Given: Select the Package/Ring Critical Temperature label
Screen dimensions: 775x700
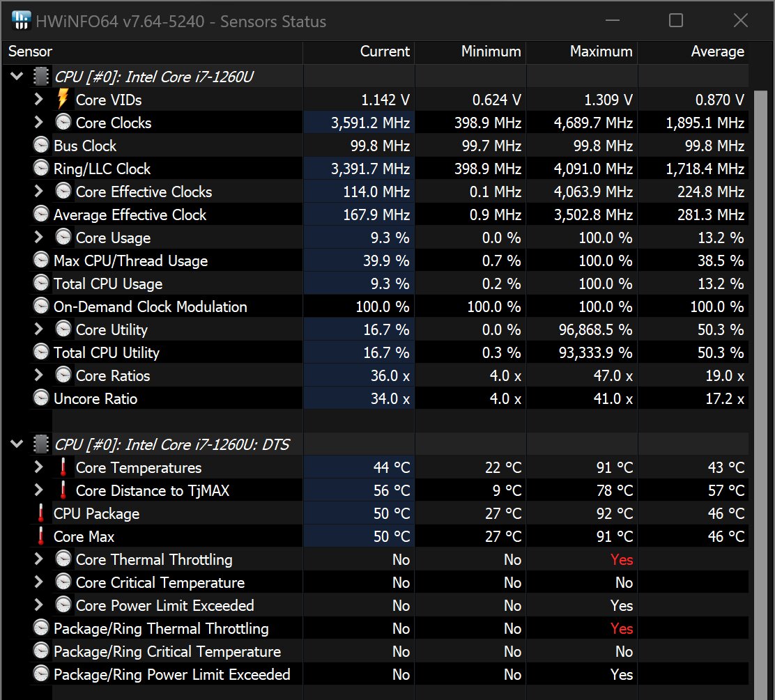Looking at the screenshot, I should pos(167,651).
